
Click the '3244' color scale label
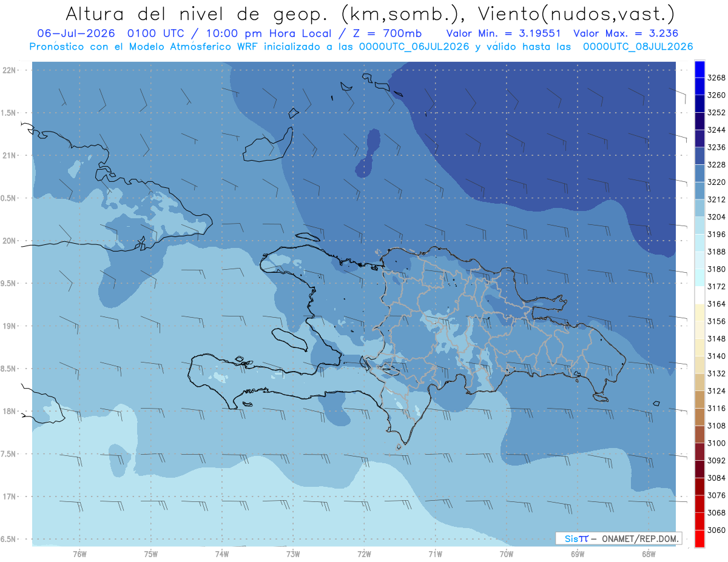716,130
